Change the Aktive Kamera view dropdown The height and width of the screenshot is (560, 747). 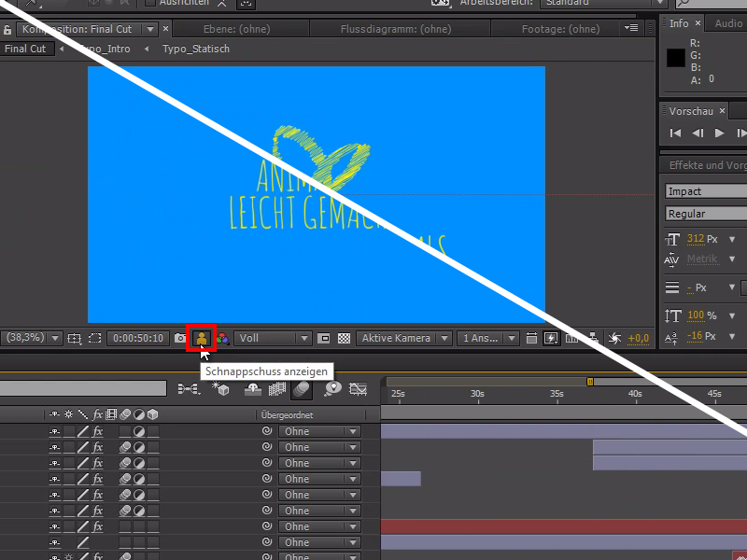tap(402, 338)
